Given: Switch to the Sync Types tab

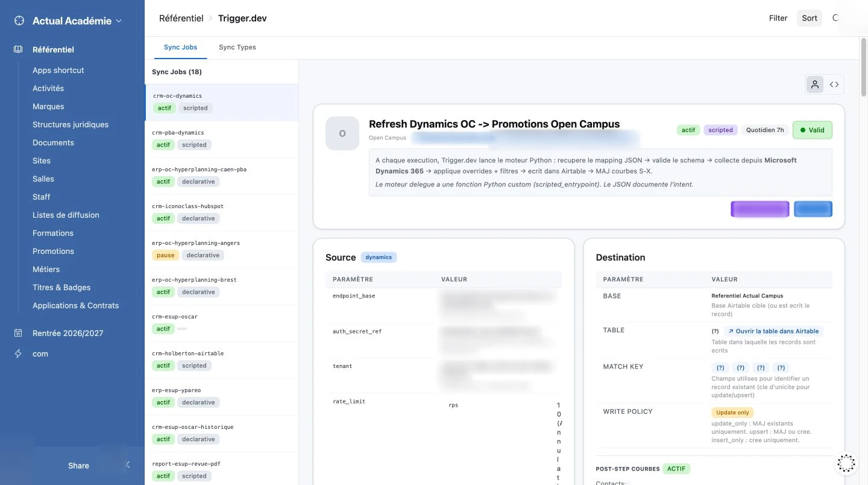Looking at the screenshot, I should pyautogui.click(x=237, y=47).
